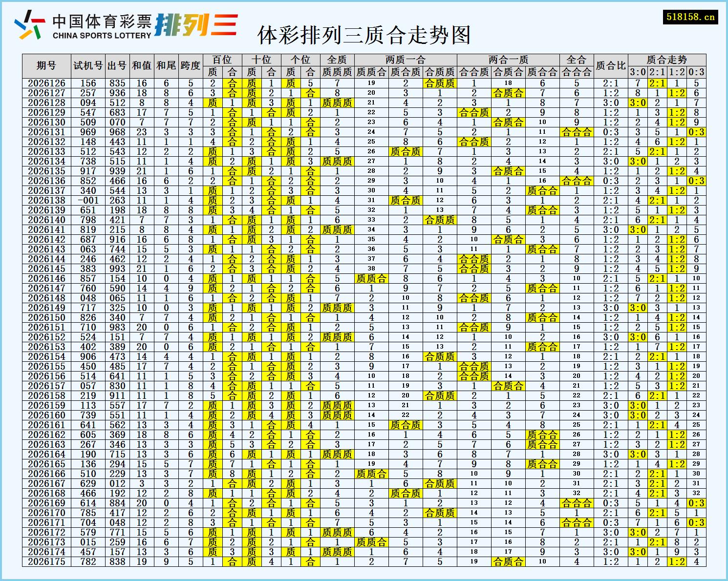This screenshot has height=581, width=728.
Task: Click the 3:0 trend sub-header
Action: click(x=638, y=72)
